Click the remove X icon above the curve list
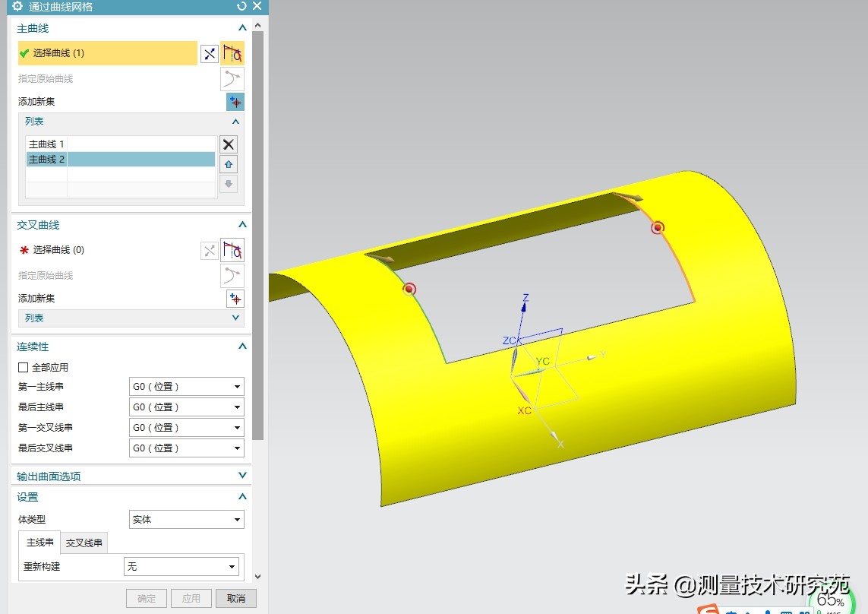The image size is (868, 614). 228,144
